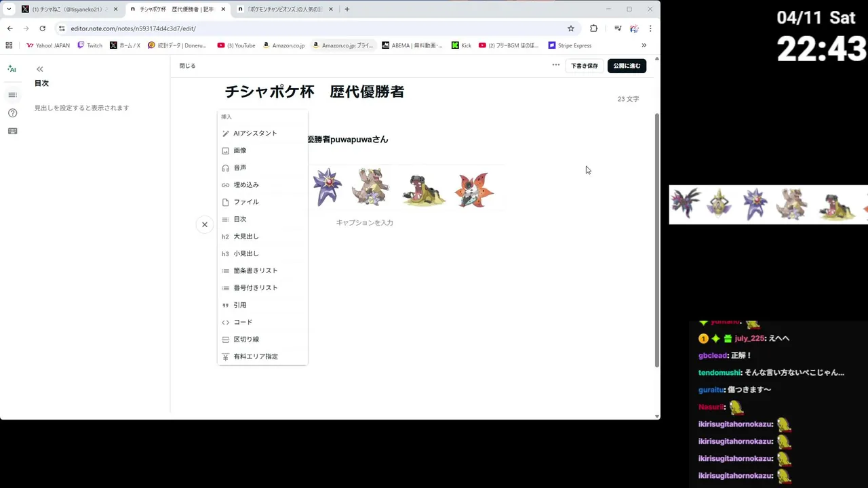The width and height of the screenshot is (868, 488).
Task: Open Twitch bookmark
Action: pyautogui.click(x=90, y=45)
